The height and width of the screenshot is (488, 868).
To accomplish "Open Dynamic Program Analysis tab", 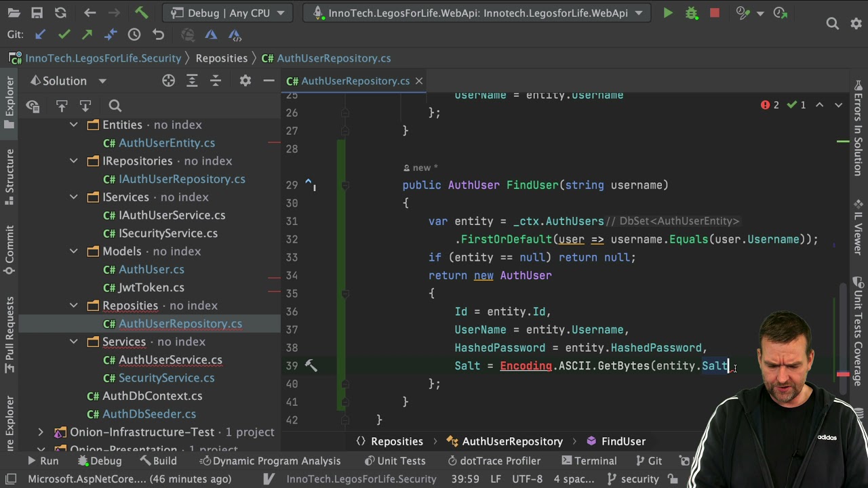I will click(x=270, y=461).
